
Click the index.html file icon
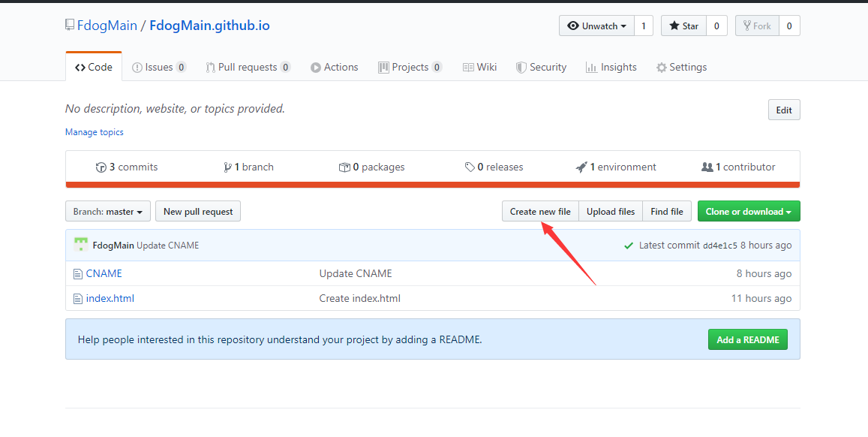click(x=78, y=299)
